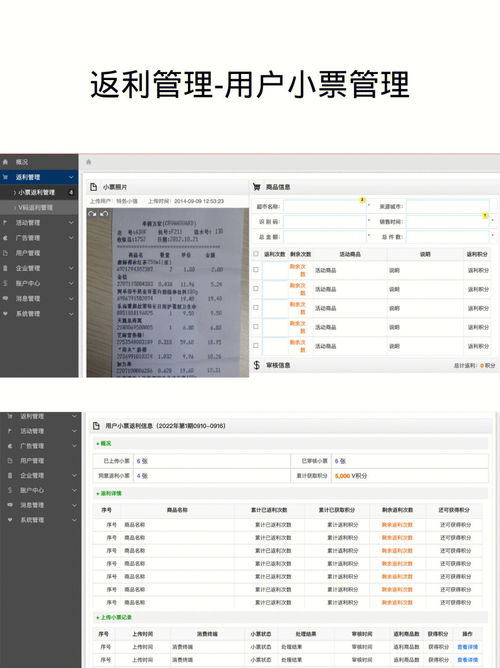The height and width of the screenshot is (668, 500).
Task: Click 企业管理 building icon in receipt page sidebar
Action: click(x=5, y=268)
